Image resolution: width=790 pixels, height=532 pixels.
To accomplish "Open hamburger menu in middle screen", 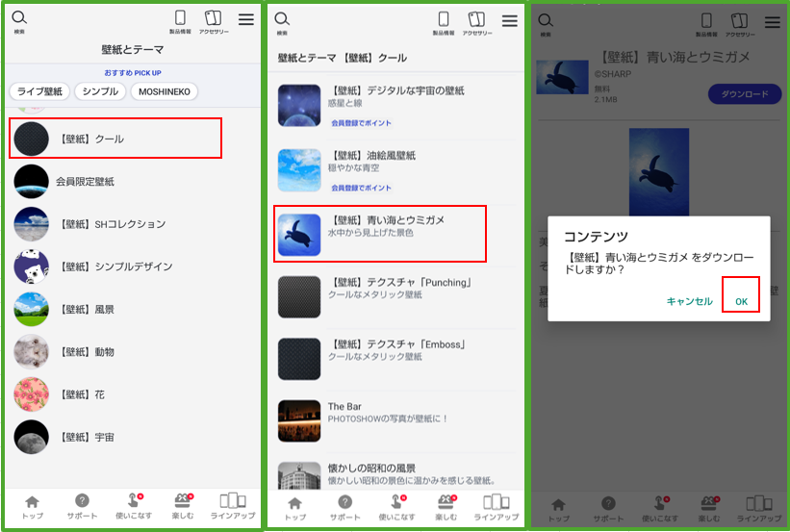I will point(509,20).
